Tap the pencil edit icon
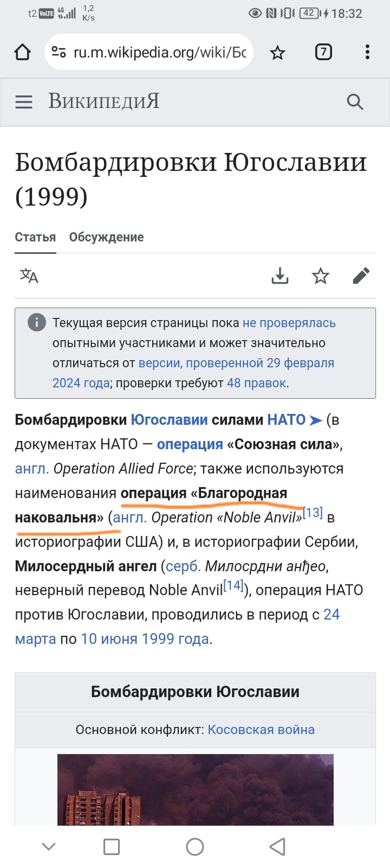This screenshot has height=868, width=390. pos(361,276)
